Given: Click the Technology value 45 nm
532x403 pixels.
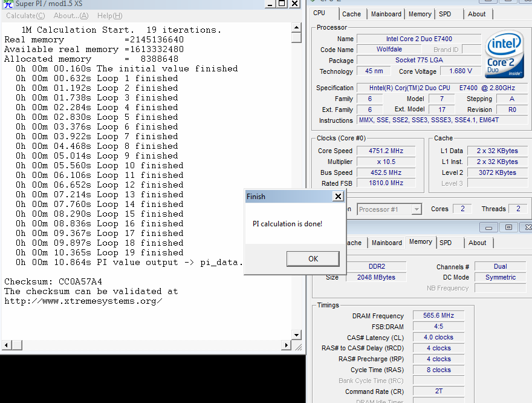Looking at the screenshot, I should [374, 71].
